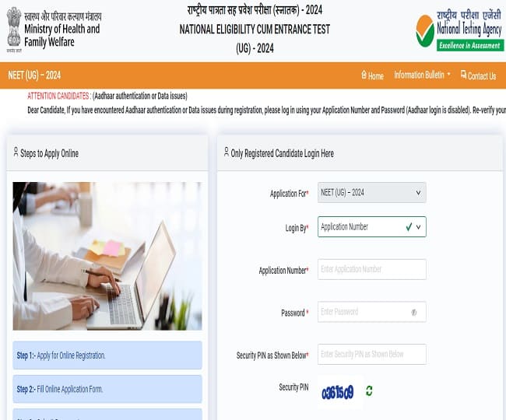Viewport: 506px width, 420px height.
Task: Focus the Application Number input field
Action: point(372,269)
